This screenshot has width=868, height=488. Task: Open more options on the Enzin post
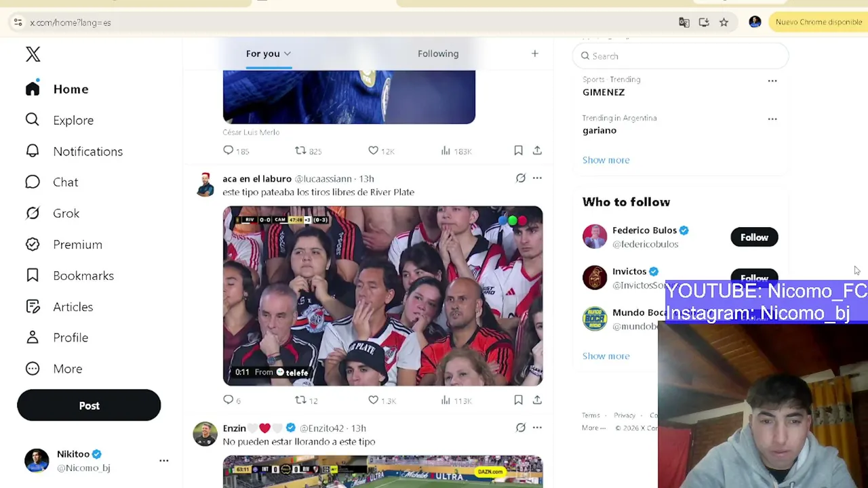[537, 428]
